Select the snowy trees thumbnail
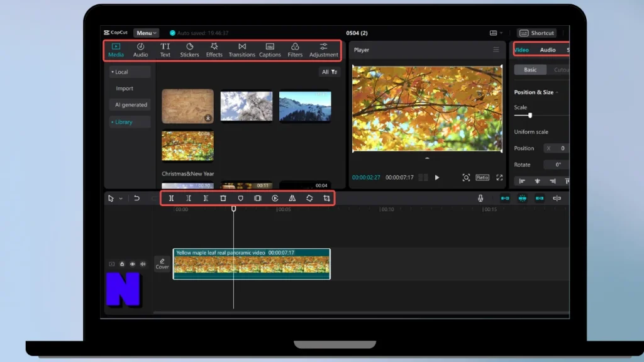644x362 pixels. 247,106
